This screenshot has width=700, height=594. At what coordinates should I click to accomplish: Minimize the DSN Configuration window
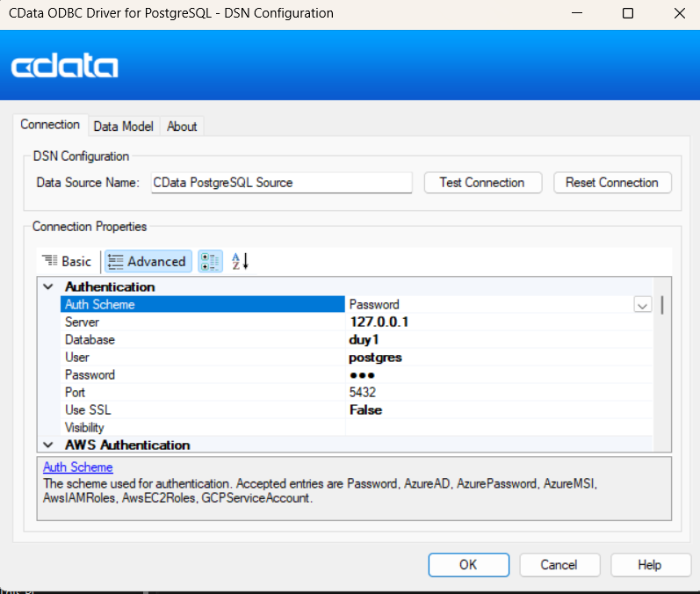pos(577,13)
